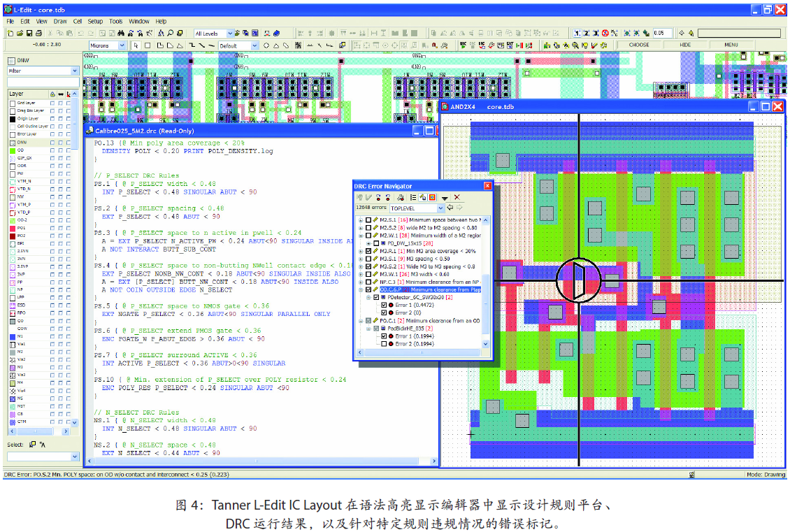Screen dimensions: 797x532
Task: Check the M3.W.1 rule checkbox
Action: click(x=368, y=274)
